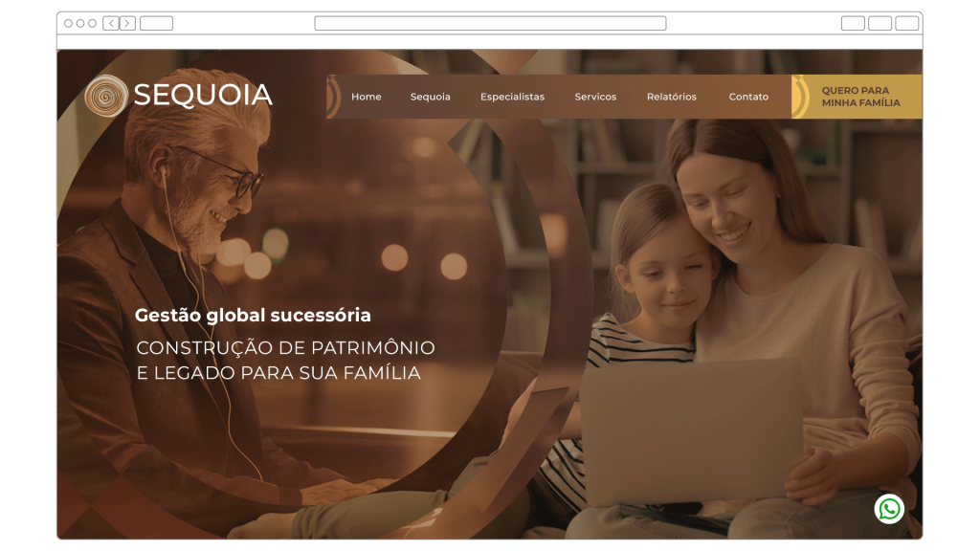980x551 pixels.
Task: Select Servicos in the navigation bar
Action: click(595, 97)
